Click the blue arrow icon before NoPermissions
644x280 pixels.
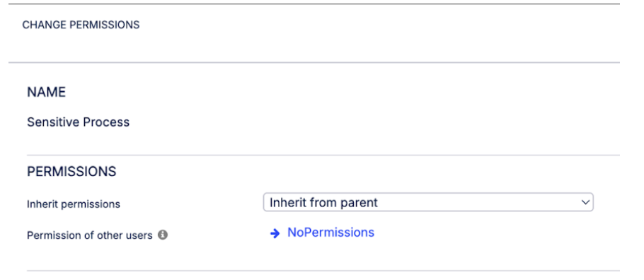pos(275,233)
